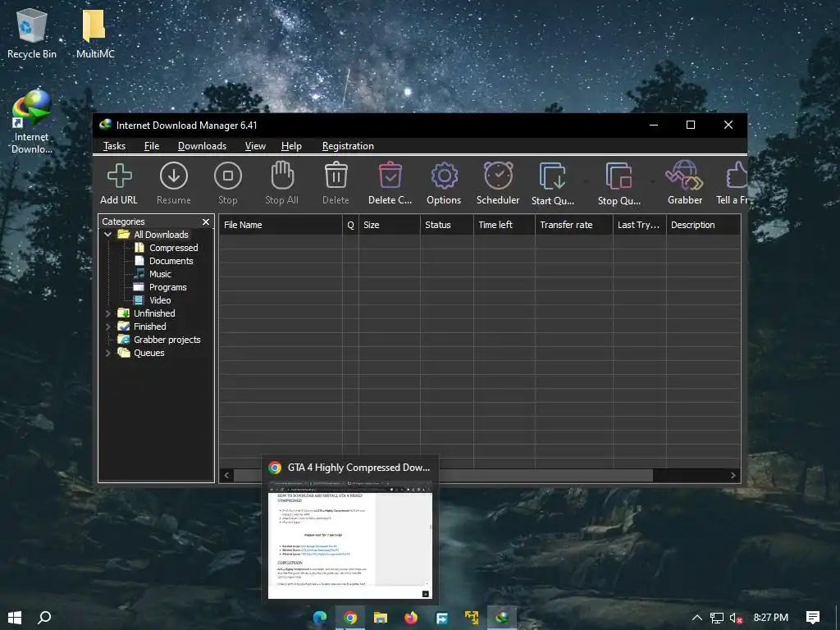This screenshot has width=840, height=630.
Task: Click the muted volume tray icon
Action: [x=736, y=618]
